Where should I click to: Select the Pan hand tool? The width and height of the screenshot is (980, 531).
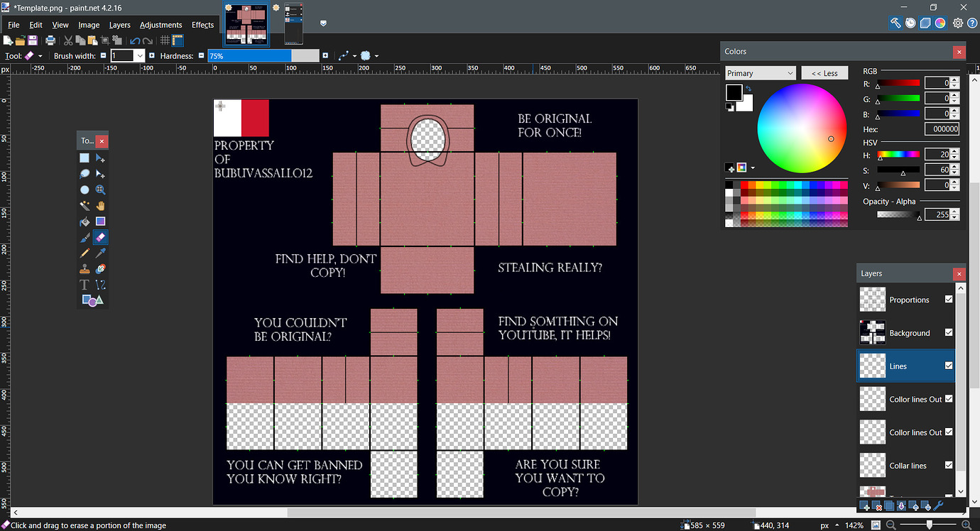pos(101,206)
